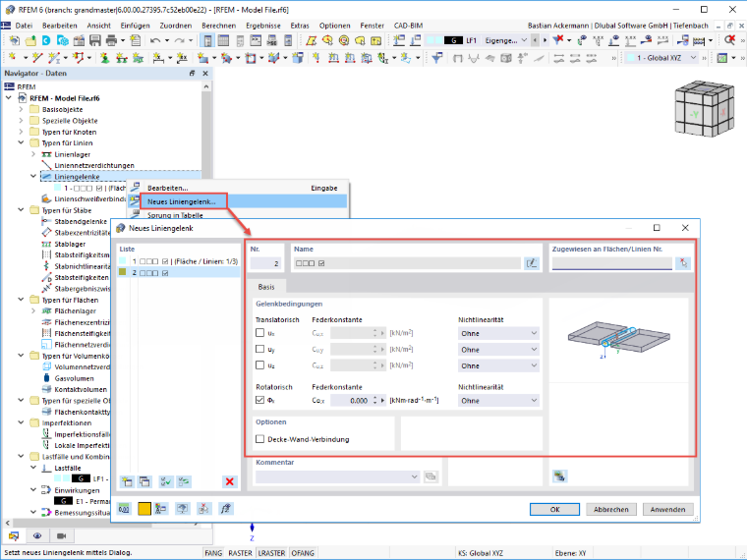
Task: Click the previous load case arrow button
Action: pyautogui.click(x=535, y=41)
